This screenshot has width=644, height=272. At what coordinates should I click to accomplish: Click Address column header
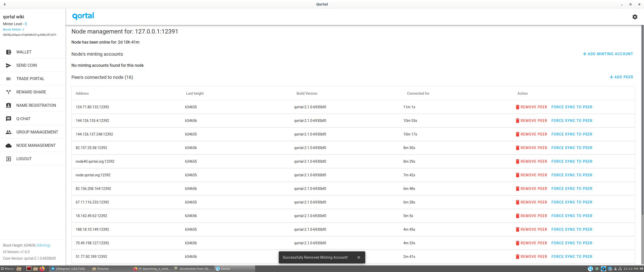coord(82,93)
